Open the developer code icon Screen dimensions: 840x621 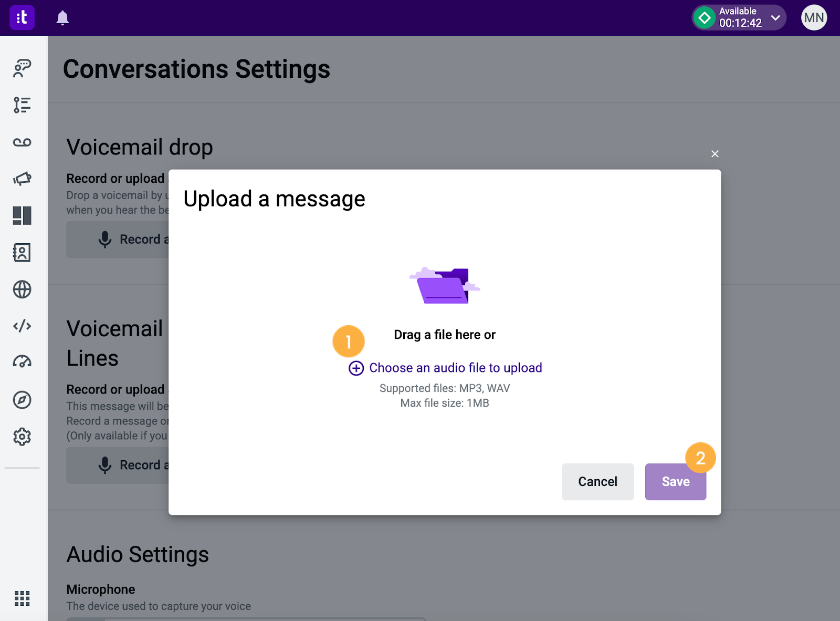[x=22, y=326]
